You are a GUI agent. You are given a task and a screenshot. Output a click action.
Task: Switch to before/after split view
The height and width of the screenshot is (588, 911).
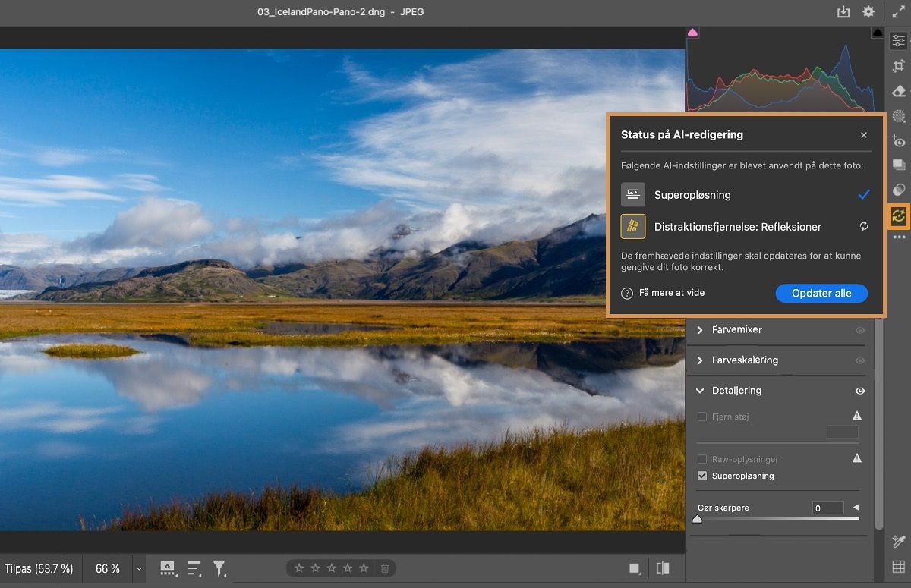pyautogui.click(x=663, y=568)
